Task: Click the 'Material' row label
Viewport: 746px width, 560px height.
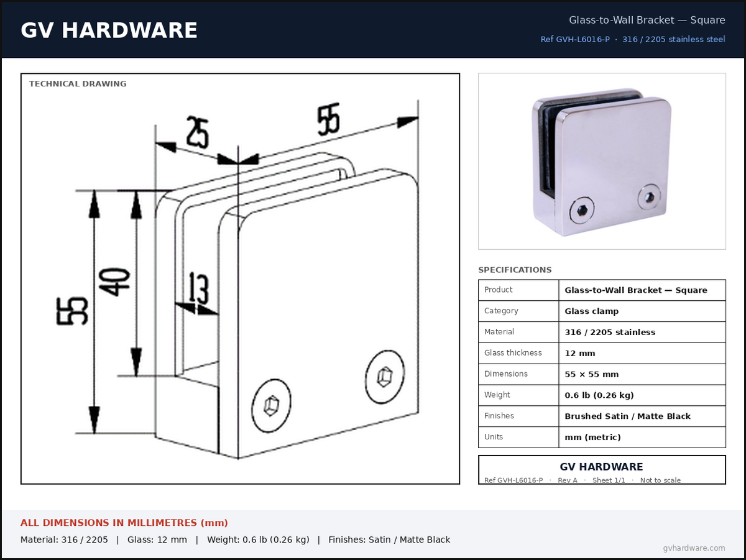Action: click(x=499, y=332)
